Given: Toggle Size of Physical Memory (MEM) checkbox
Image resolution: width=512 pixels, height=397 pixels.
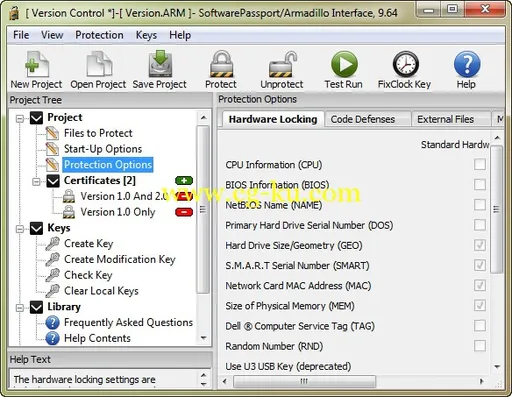Looking at the screenshot, I should click(480, 305).
